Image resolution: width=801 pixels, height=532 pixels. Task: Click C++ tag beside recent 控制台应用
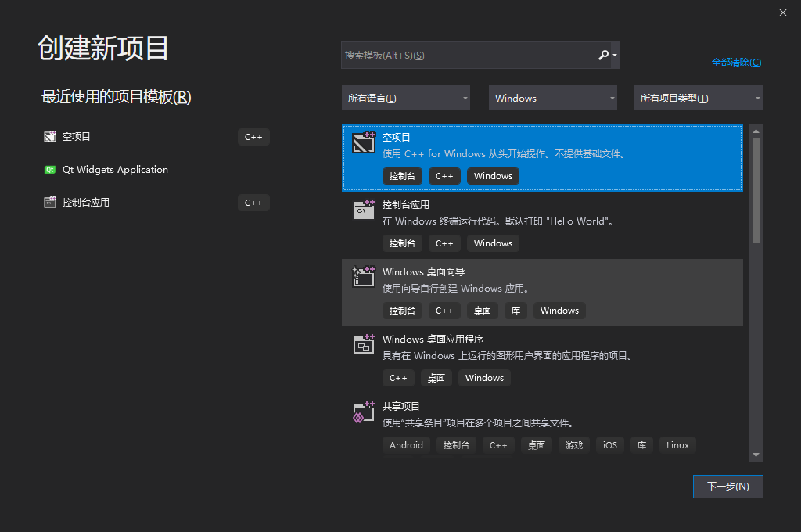[x=253, y=203]
